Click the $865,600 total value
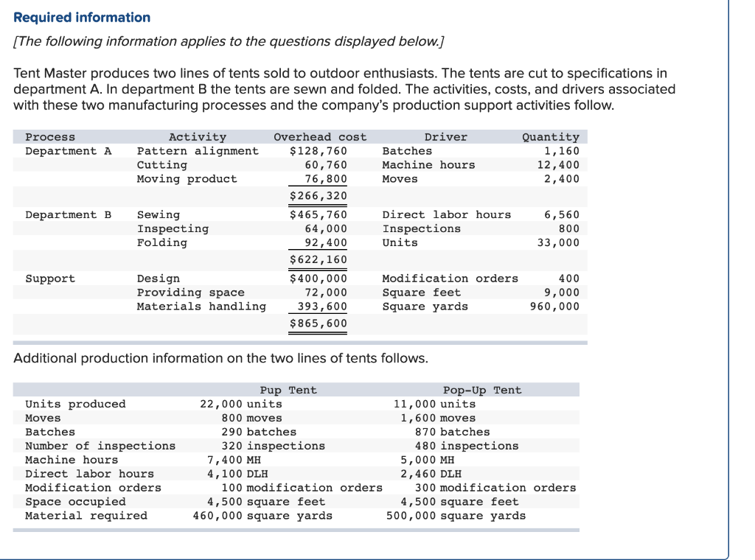The height and width of the screenshot is (560, 755). click(317, 321)
